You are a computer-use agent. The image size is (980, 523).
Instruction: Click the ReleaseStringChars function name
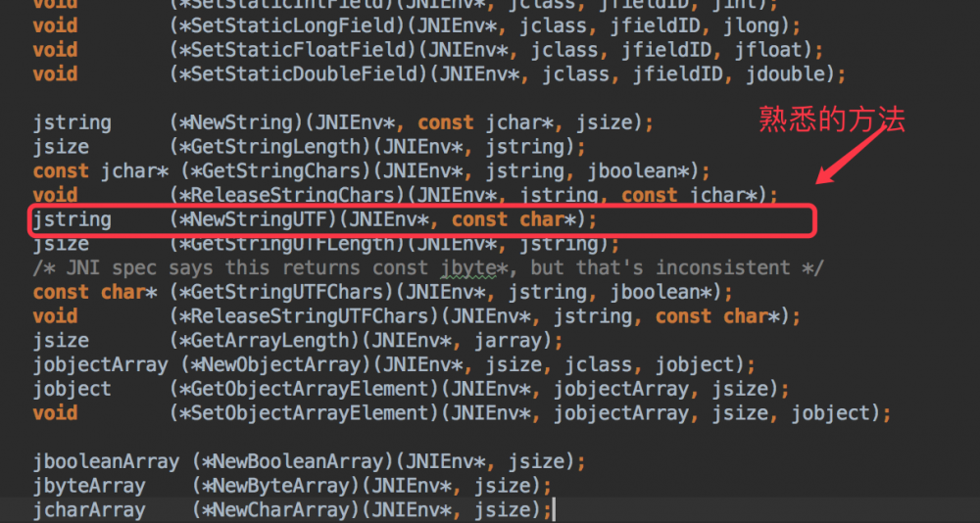[293, 196]
